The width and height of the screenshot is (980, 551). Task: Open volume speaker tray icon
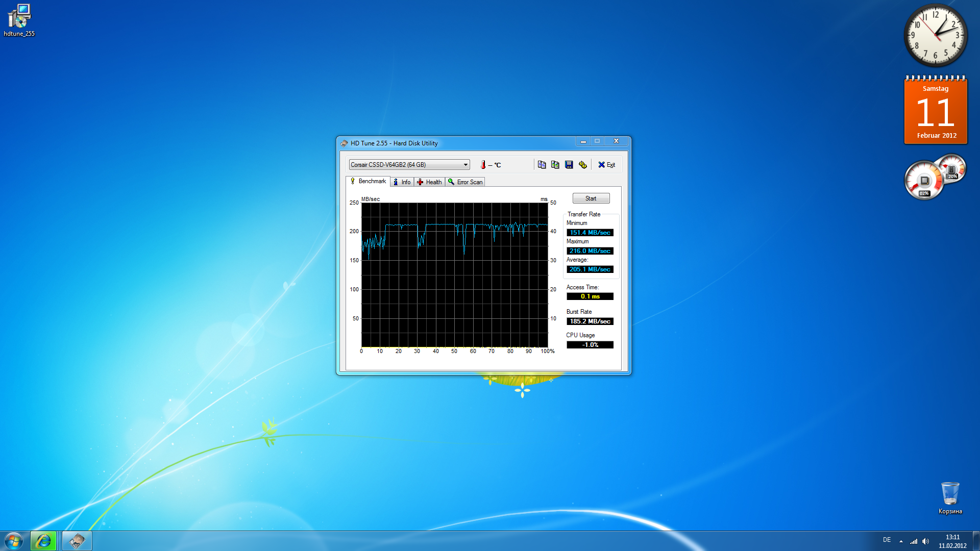[x=926, y=541]
